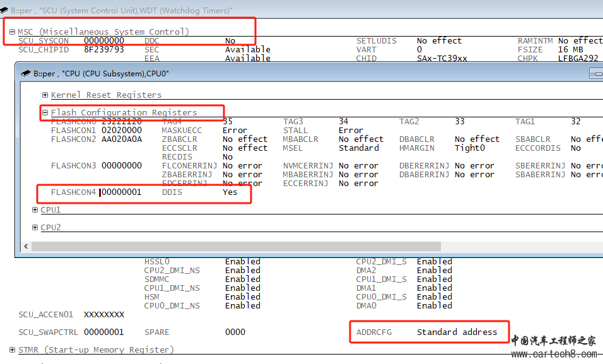Click the TAG3 value 34

tap(343, 121)
